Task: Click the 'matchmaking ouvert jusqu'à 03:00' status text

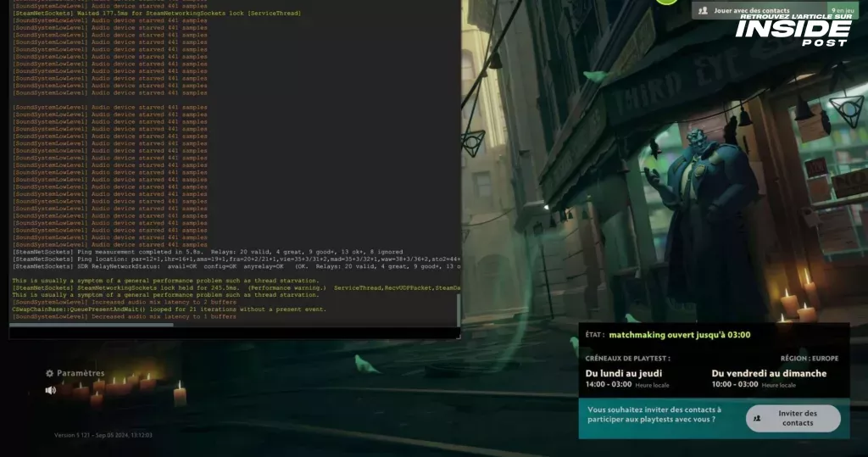Action: [680, 335]
